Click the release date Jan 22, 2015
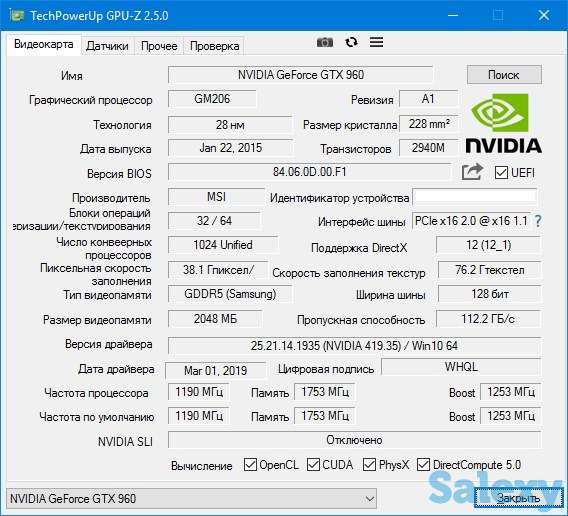568x516 pixels. coord(230,148)
